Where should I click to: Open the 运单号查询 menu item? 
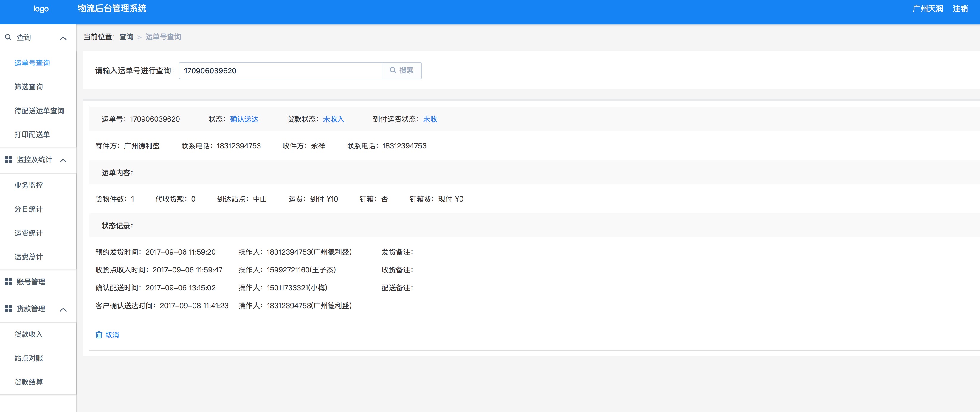[x=32, y=63]
